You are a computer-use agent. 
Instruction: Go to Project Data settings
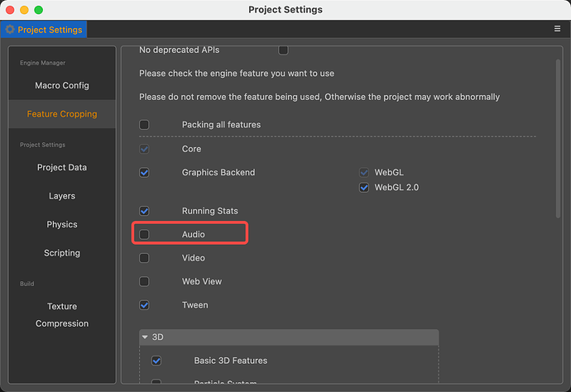pyautogui.click(x=62, y=167)
